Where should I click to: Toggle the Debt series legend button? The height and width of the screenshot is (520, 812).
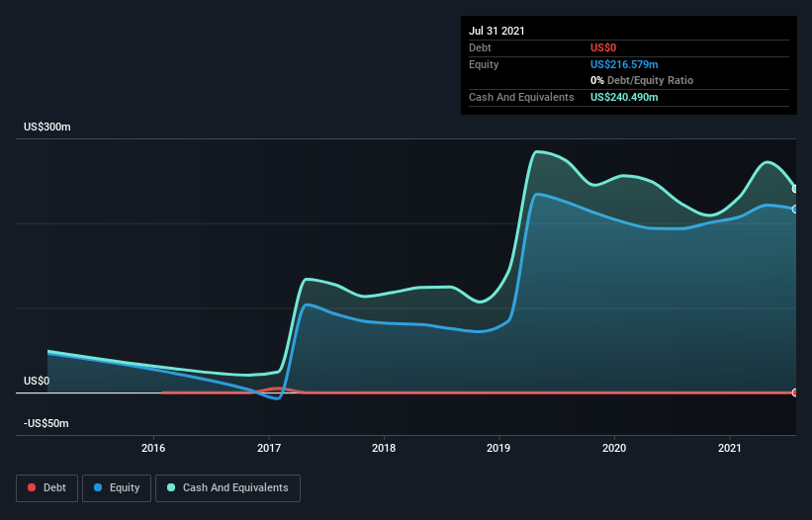click(x=46, y=488)
